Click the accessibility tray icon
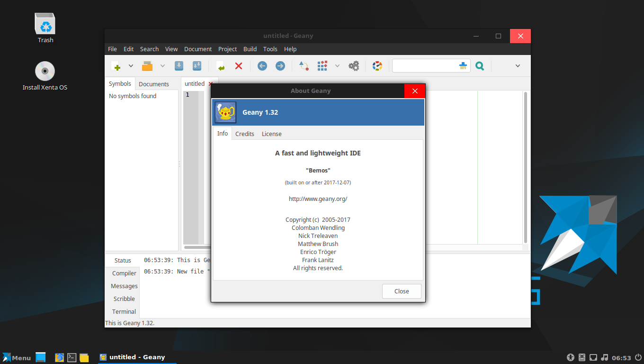The width and height of the screenshot is (644, 364). pos(571,357)
